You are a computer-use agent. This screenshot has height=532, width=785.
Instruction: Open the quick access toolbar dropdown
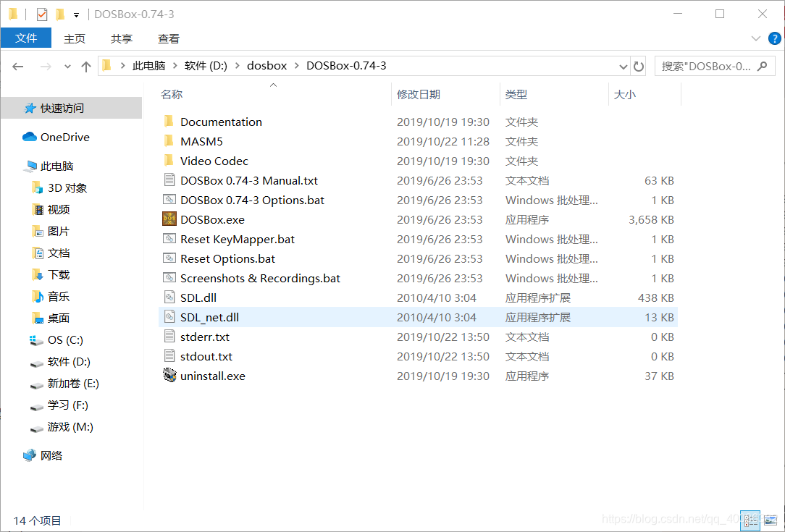pyautogui.click(x=76, y=15)
